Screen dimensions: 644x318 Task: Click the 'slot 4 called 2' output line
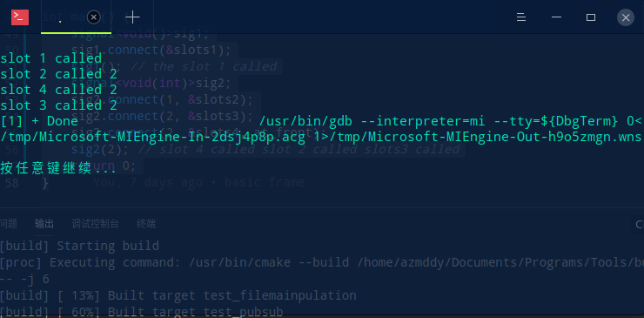[58, 90]
